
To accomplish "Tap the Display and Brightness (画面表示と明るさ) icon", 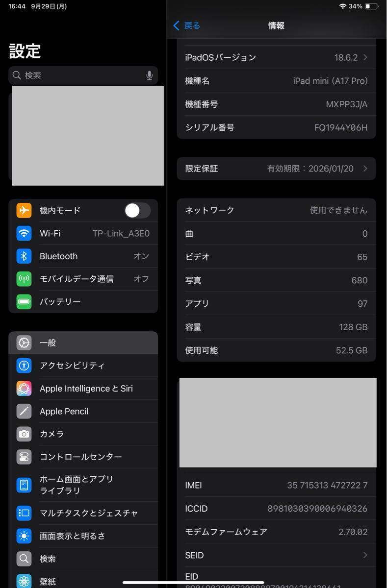I will point(24,536).
